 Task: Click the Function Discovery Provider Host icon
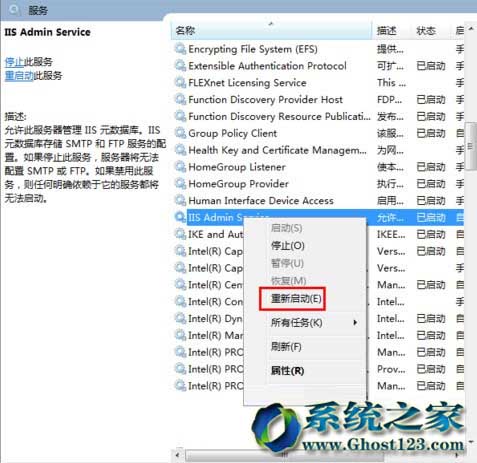[x=180, y=99]
